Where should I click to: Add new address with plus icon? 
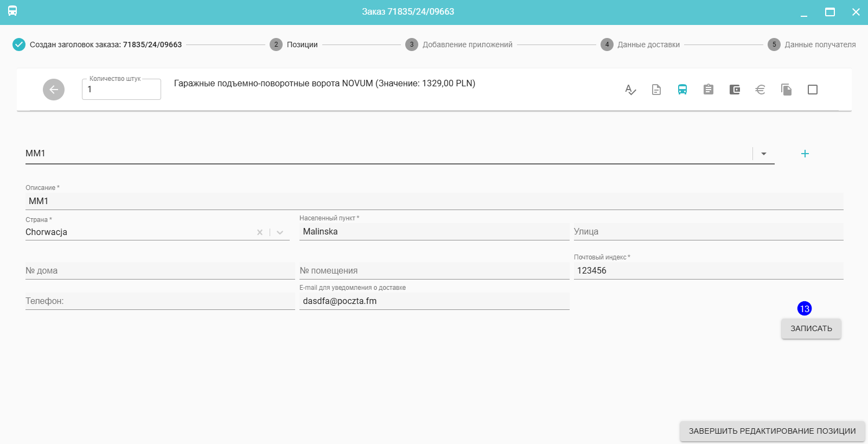(x=805, y=154)
